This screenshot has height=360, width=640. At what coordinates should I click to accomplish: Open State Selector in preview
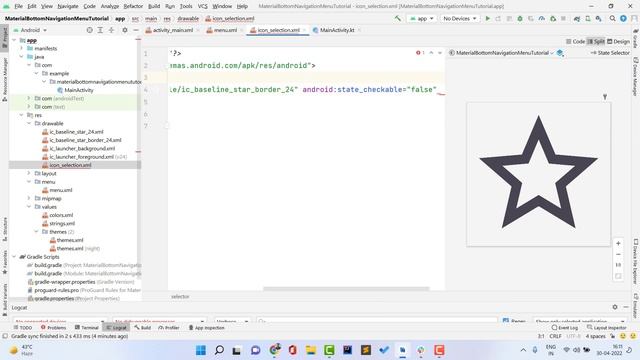[610, 53]
